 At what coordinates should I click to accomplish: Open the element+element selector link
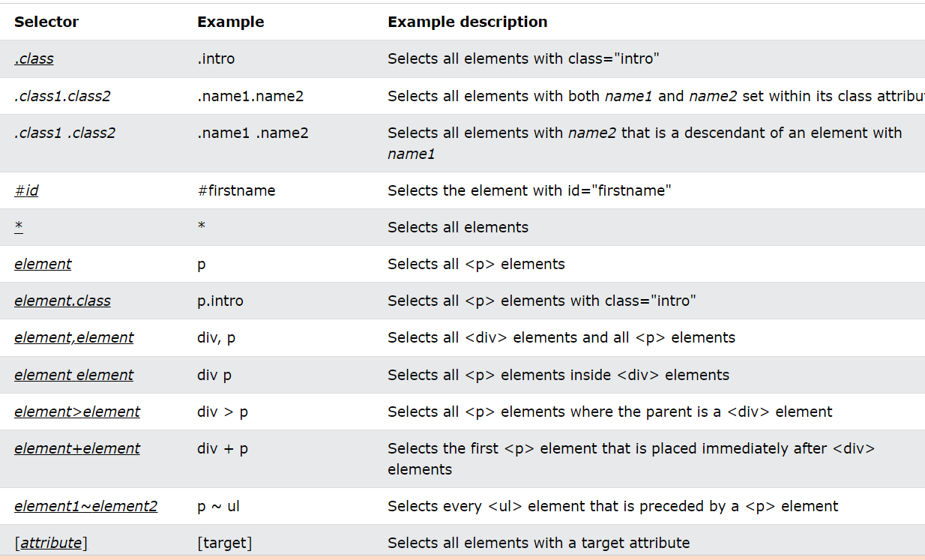(x=77, y=448)
